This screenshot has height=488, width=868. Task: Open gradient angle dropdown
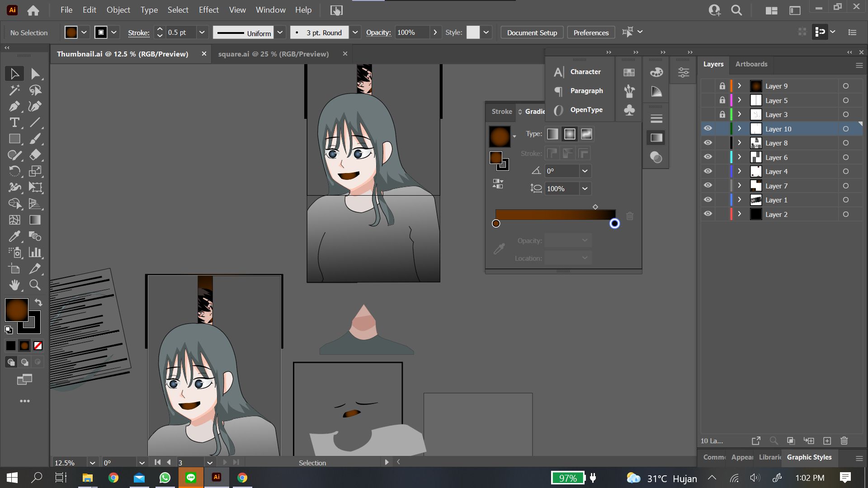click(x=585, y=171)
